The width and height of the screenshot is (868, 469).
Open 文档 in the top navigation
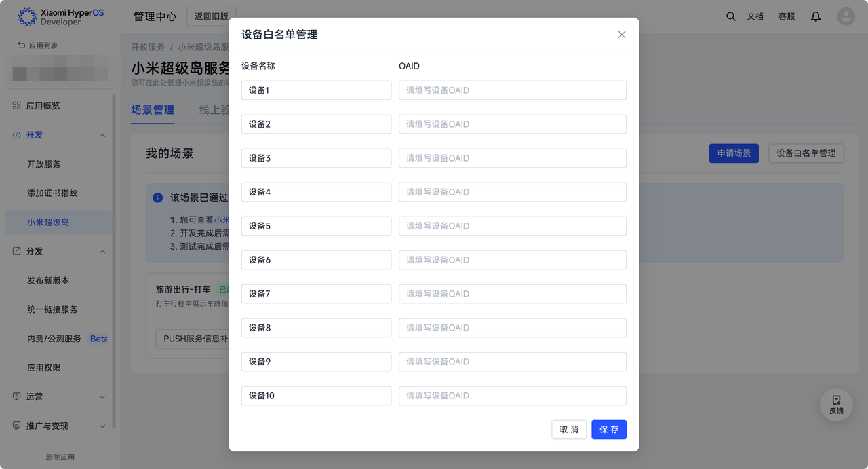(x=755, y=16)
